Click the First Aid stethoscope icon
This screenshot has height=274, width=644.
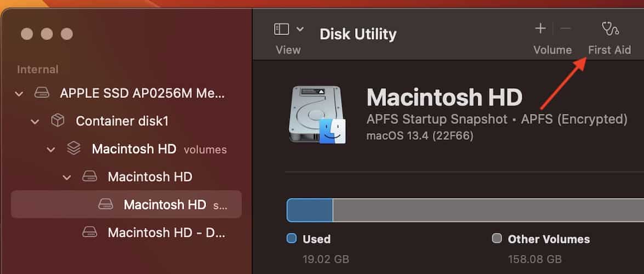click(609, 28)
